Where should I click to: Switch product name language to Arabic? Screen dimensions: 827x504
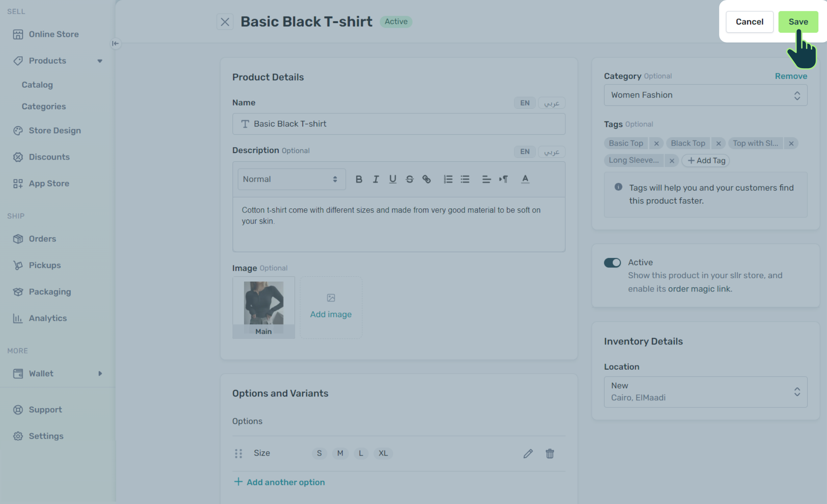click(552, 103)
